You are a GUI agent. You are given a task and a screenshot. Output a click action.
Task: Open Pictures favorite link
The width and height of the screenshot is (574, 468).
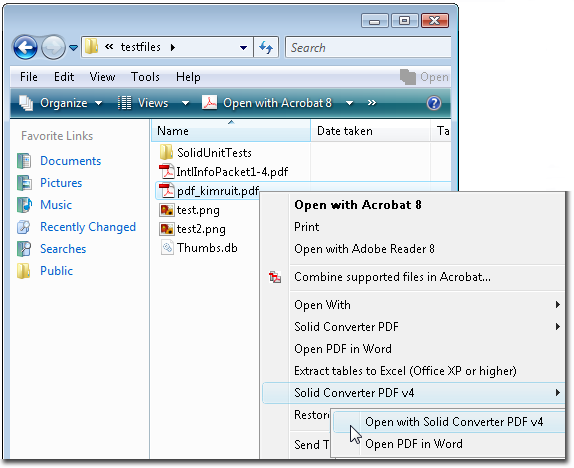pyautogui.click(x=61, y=183)
